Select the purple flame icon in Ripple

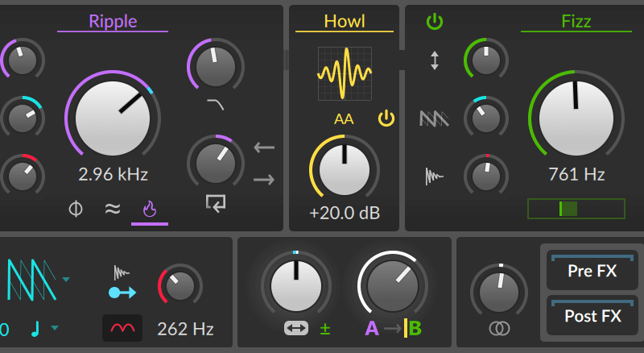click(150, 210)
